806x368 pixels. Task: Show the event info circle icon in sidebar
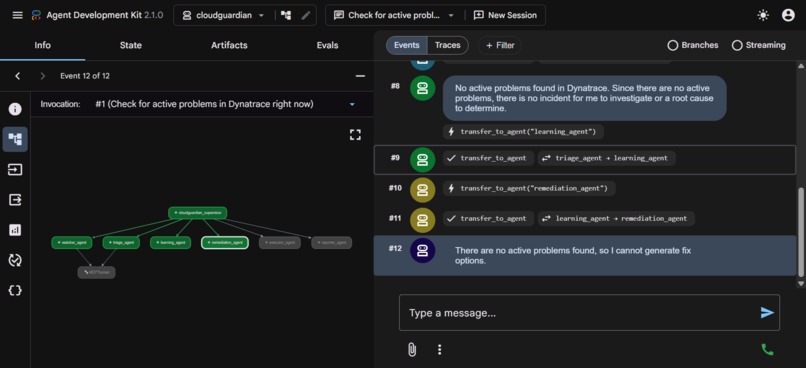[x=15, y=109]
